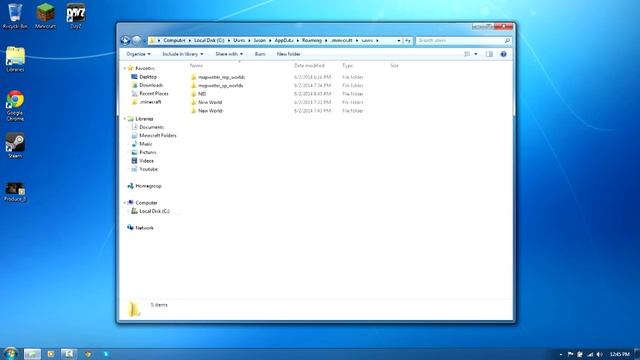Click the Forward navigation arrow in Explorer
This screenshot has height=360, width=640.
[x=137, y=40]
